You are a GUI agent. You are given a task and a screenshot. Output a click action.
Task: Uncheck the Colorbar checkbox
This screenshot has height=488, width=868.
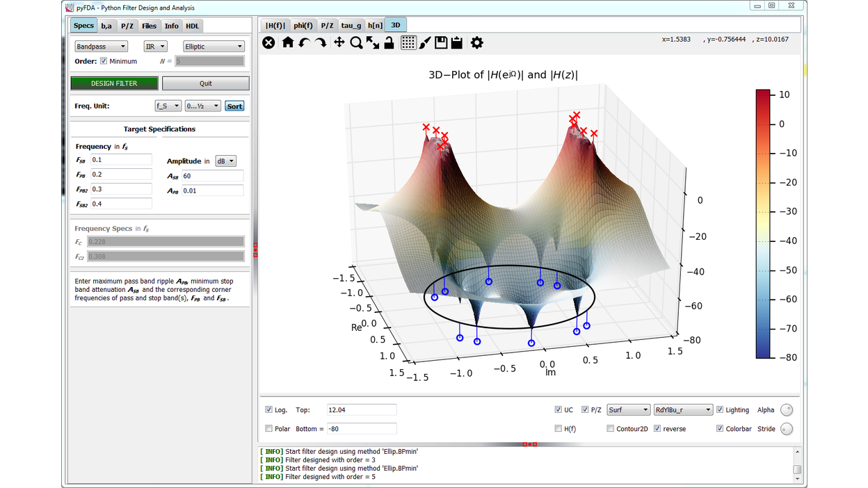pyautogui.click(x=720, y=429)
